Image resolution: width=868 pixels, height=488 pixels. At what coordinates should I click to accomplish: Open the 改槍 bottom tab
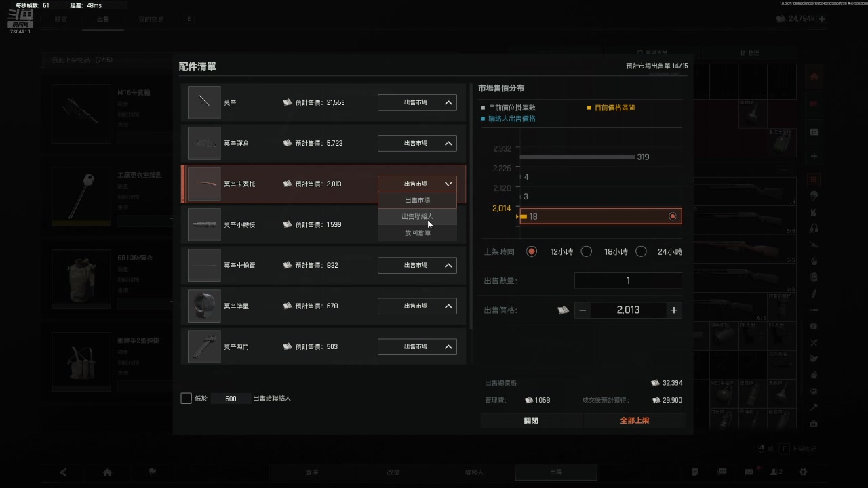(x=393, y=472)
